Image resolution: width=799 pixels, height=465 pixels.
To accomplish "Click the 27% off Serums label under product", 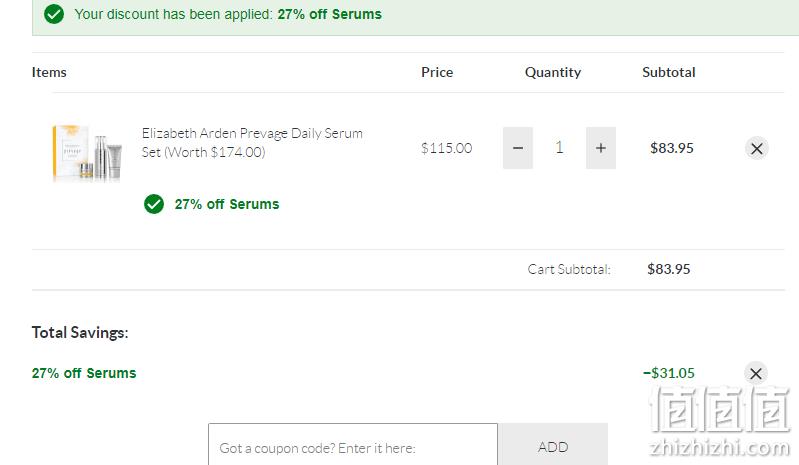I will 227,204.
